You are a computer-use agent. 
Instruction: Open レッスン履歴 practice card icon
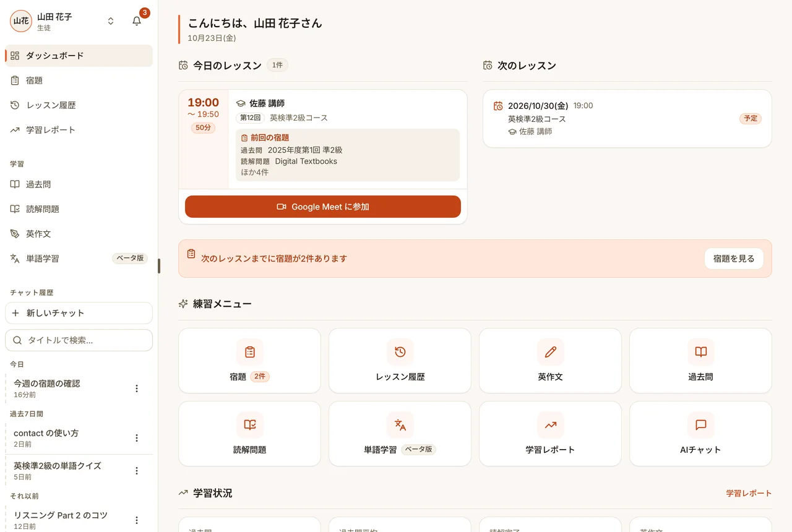pos(400,352)
